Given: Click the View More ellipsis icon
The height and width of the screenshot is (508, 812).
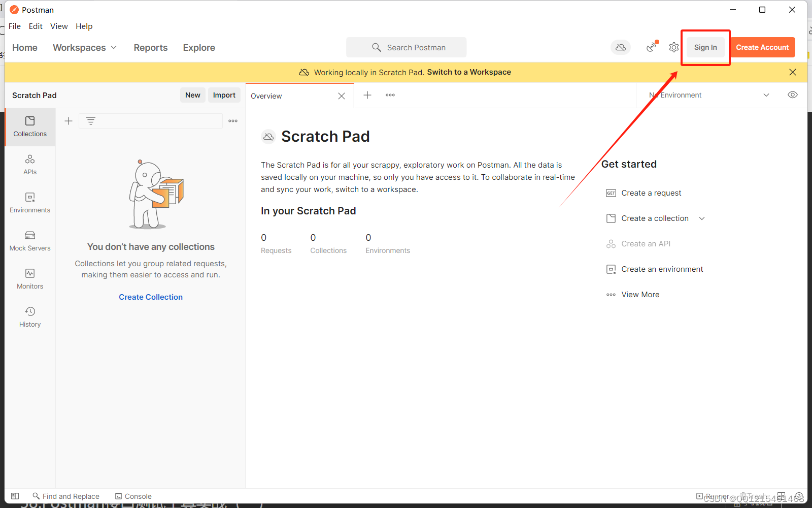Looking at the screenshot, I should point(611,295).
